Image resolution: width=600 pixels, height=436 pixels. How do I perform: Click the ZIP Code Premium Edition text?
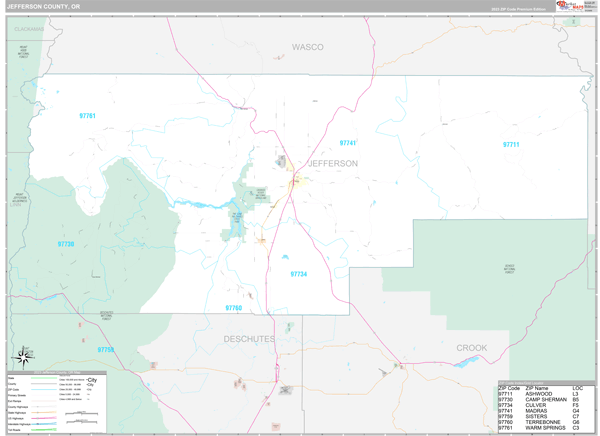tap(518, 8)
